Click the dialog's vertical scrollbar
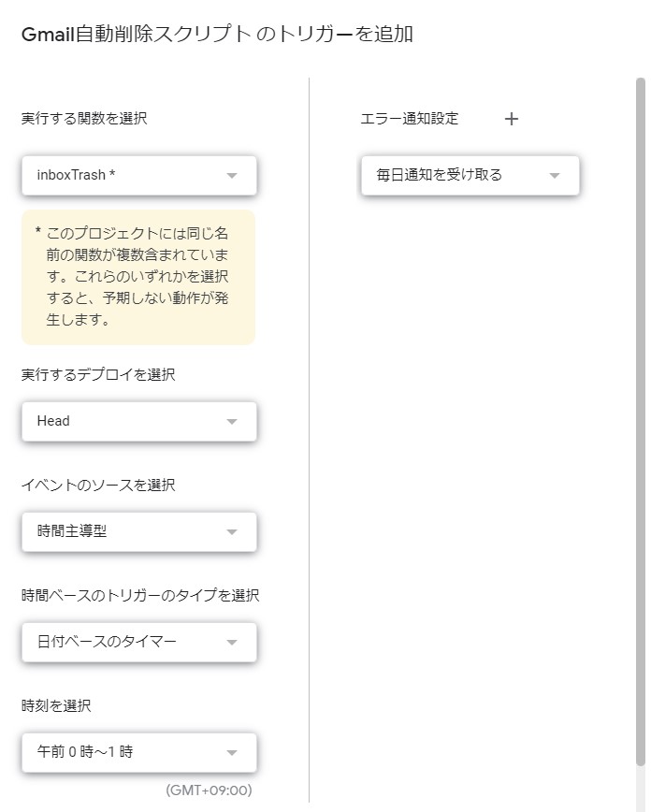Image resolution: width=651 pixels, height=812 pixels. pyautogui.click(x=641, y=374)
